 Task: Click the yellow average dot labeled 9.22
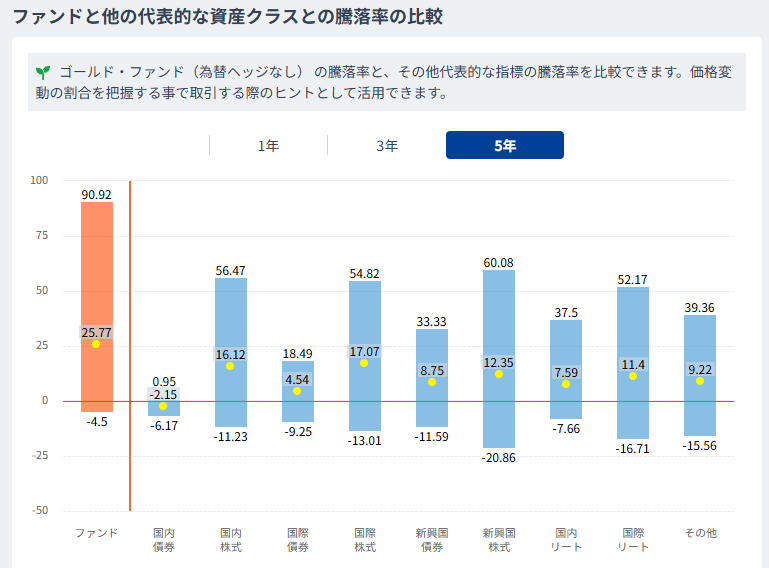(700, 381)
